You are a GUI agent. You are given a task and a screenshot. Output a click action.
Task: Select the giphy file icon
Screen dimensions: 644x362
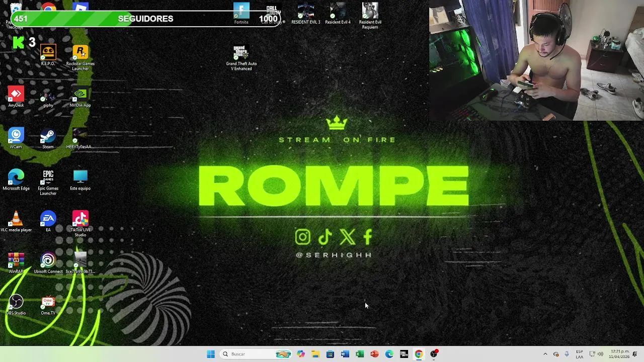(48, 97)
